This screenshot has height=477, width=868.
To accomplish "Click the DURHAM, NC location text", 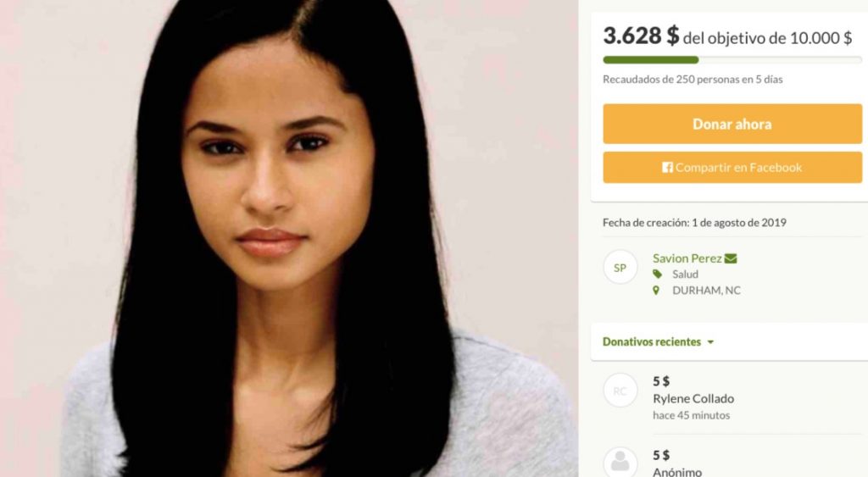I will point(706,290).
